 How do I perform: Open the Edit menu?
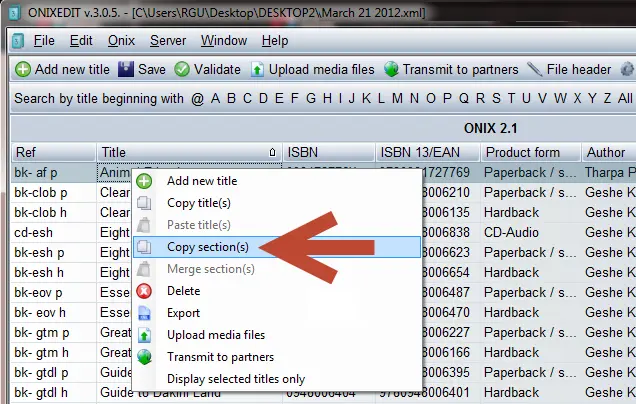[x=81, y=41]
